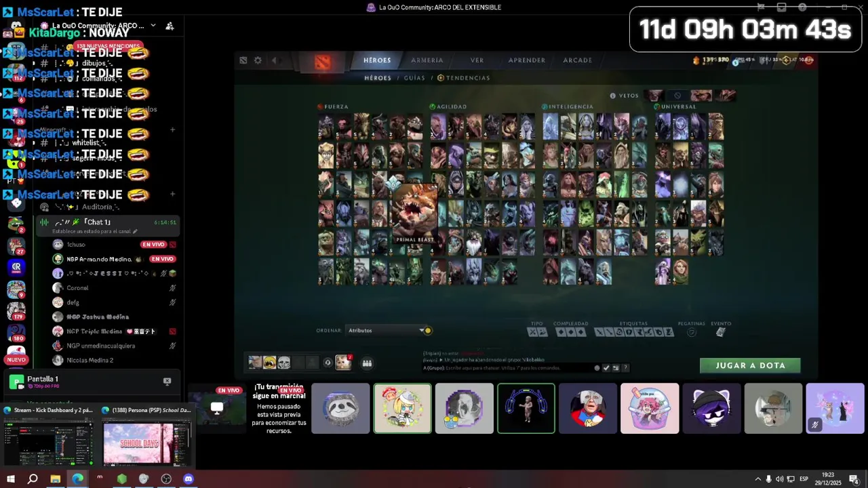
Task: Switch to the HÉROES main tab
Action: tap(377, 60)
